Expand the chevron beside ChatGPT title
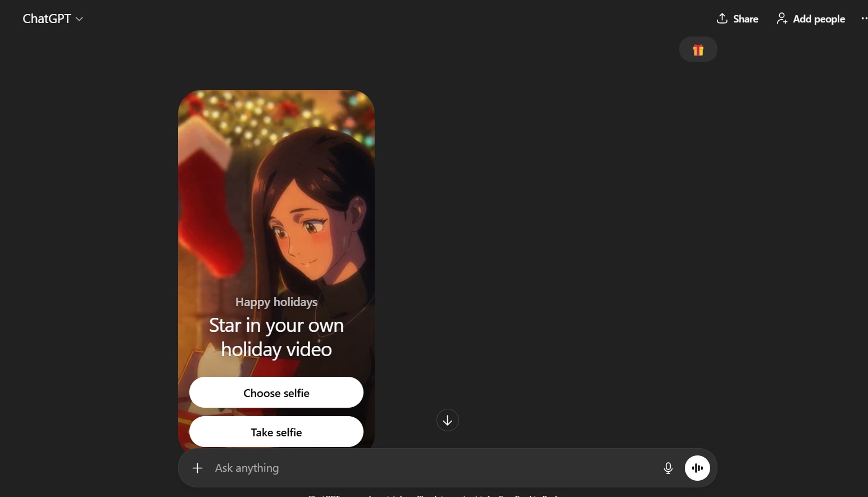 point(79,19)
